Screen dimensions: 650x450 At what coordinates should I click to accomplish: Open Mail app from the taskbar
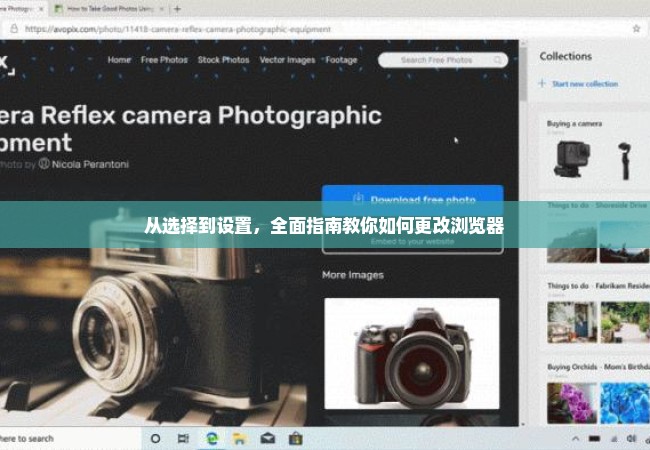click(268, 438)
